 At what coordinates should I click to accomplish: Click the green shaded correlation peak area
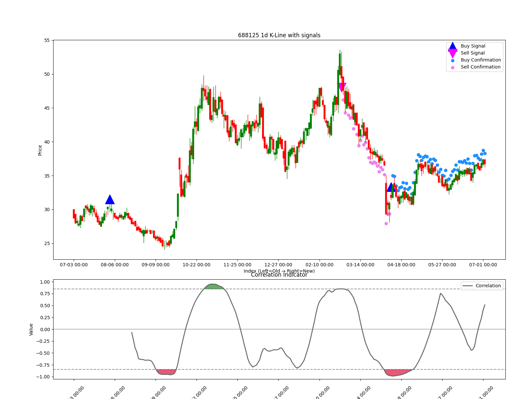(x=214, y=286)
